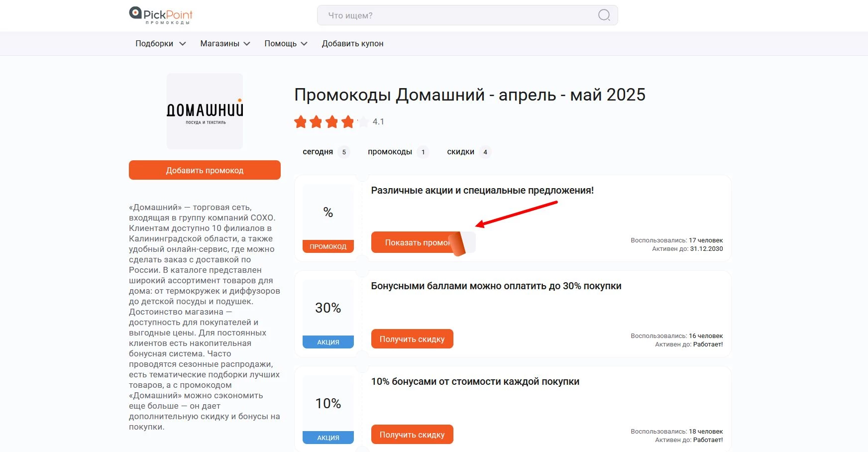Click 'Воспользовались: 16 человек' text
Image resolution: width=868 pixels, height=452 pixels.
(677, 336)
